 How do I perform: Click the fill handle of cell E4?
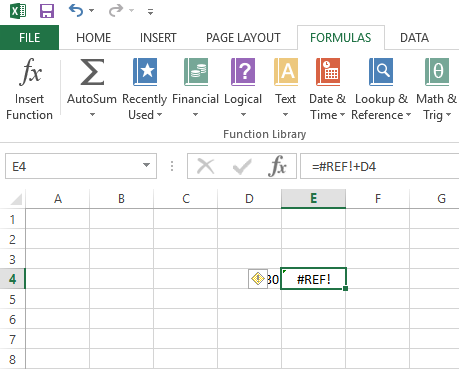[345, 288]
